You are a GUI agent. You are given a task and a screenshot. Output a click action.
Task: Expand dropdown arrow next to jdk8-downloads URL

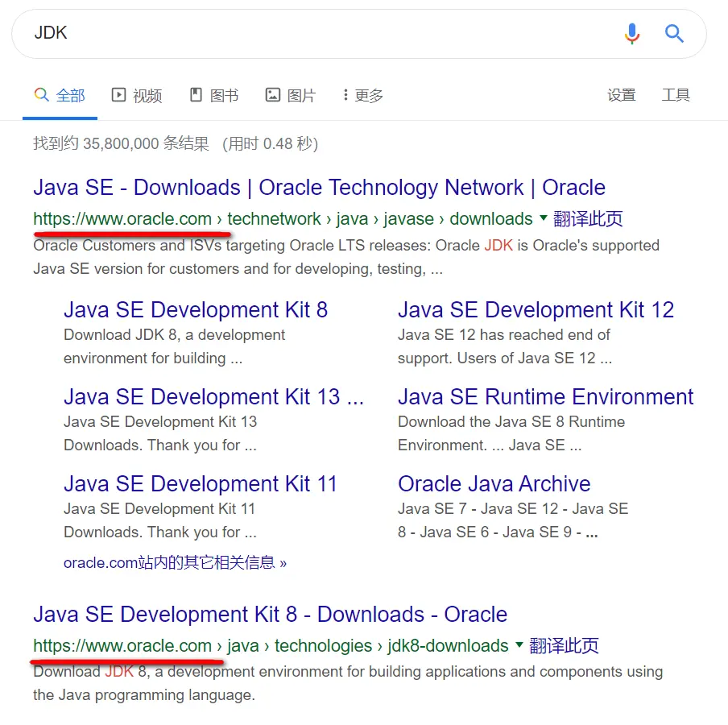[x=519, y=644]
